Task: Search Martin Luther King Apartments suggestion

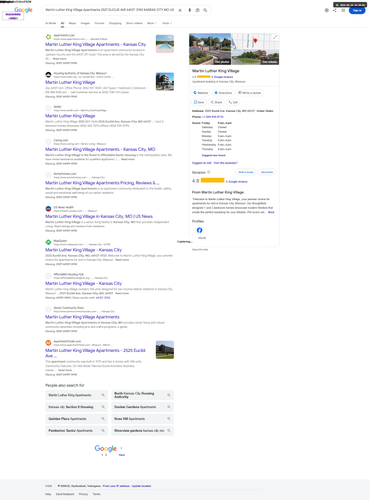Action: pyautogui.click(x=76, y=395)
